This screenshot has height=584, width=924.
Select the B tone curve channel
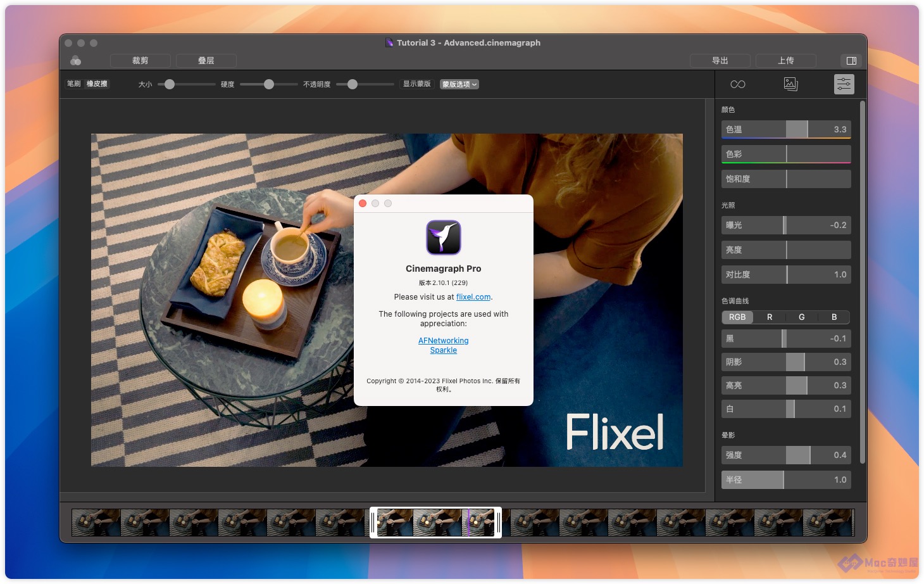pyautogui.click(x=834, y=317)
